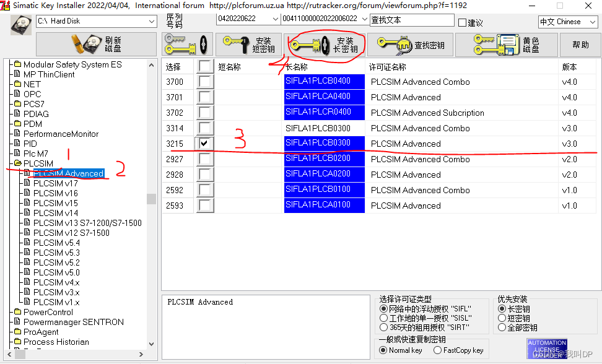Screen dimensions: 602x364
Task: Click tree horizontal scrollbar right arrow
Action: point(141,355)
